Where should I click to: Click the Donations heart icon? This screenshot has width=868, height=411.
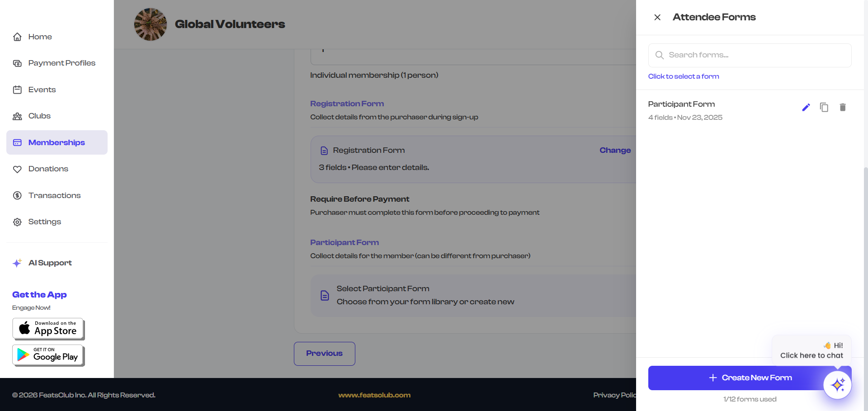click(17, 169)
